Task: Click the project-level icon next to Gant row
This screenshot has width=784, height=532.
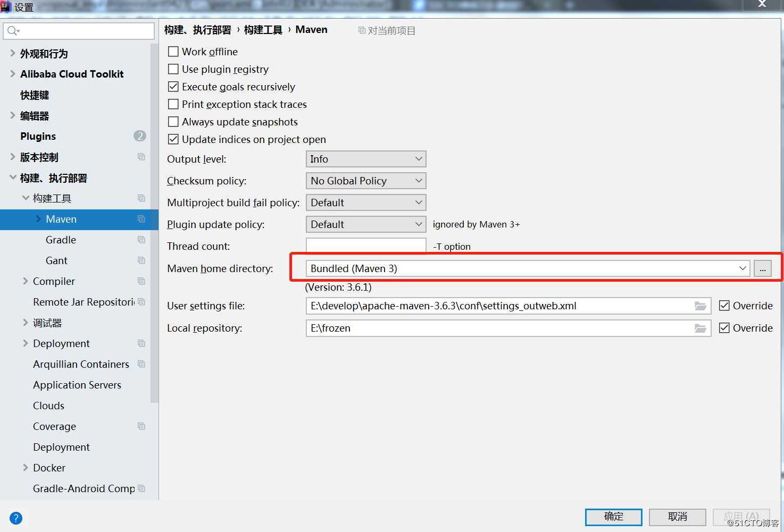Action: (x=141, y=260)
